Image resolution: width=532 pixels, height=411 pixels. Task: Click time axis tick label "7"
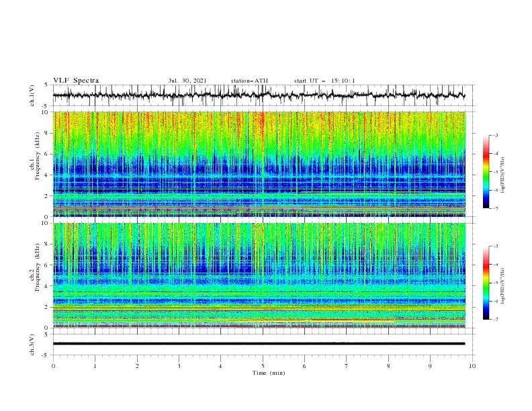point(347,366)
